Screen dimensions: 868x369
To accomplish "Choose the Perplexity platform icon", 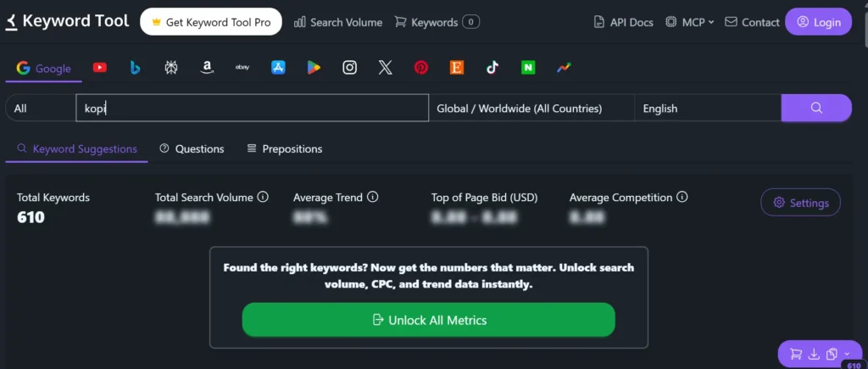I will (171, 68).
